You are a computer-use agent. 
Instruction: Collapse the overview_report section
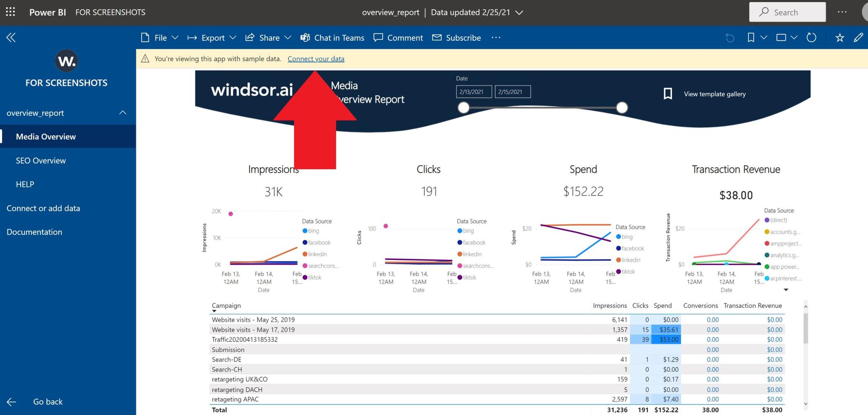pyautogui.click(x=123, y=112)
